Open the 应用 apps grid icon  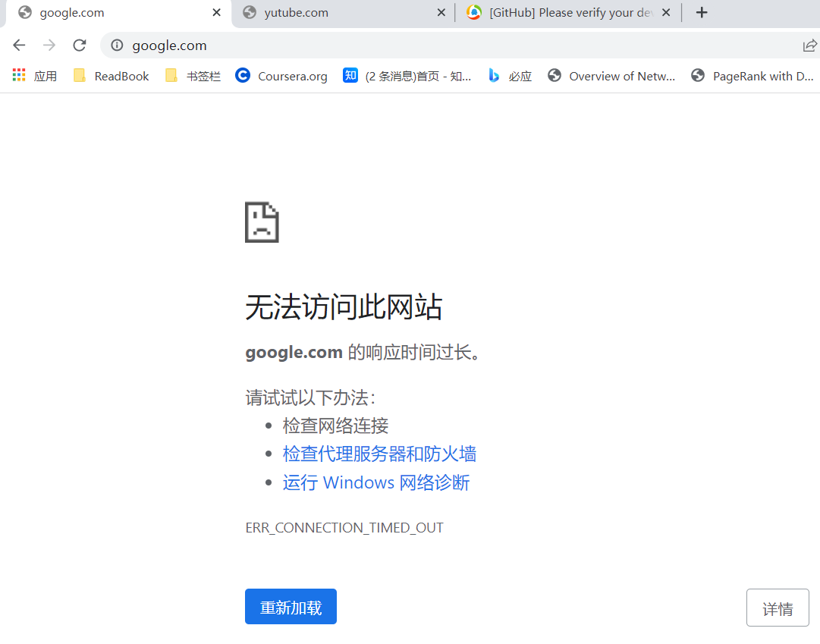(35, 76)
